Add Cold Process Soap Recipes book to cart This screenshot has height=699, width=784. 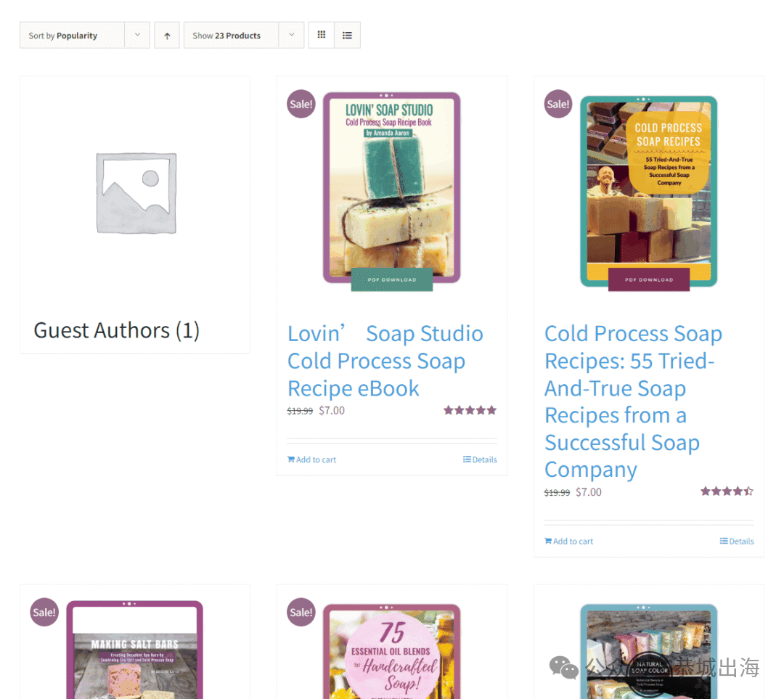(568, 541)
